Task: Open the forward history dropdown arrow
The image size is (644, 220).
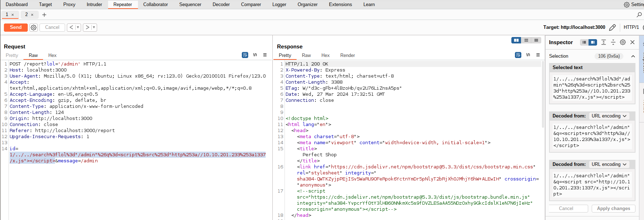Action: [x=94, y=27]
